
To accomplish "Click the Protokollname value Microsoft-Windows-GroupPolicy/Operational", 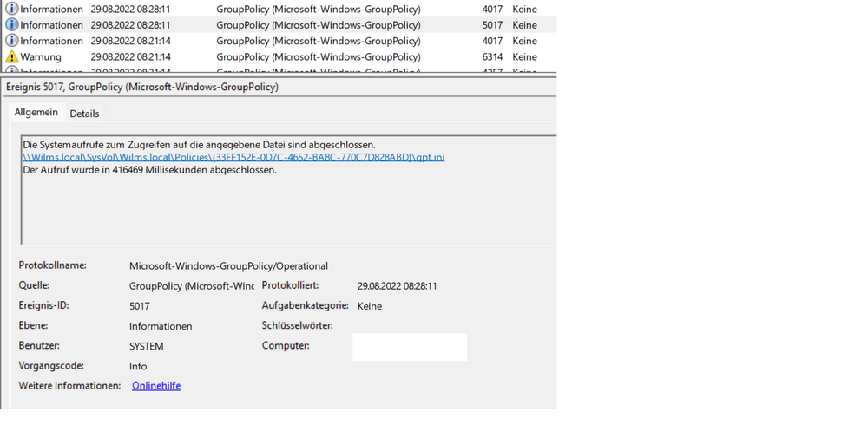I will tap(228, 266).
